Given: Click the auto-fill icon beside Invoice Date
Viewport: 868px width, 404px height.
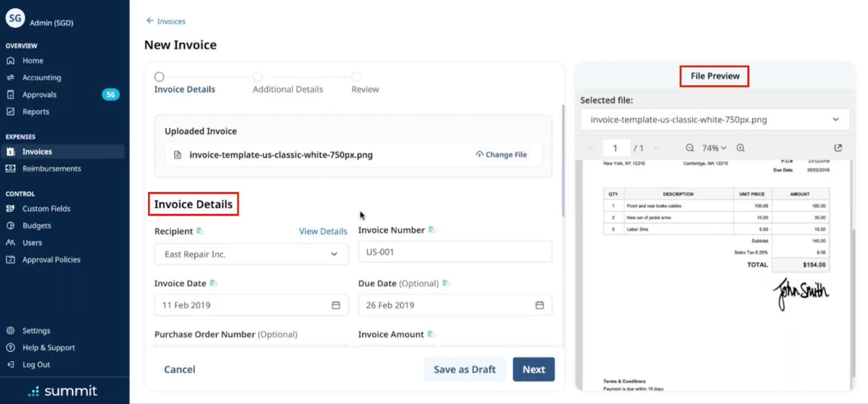Looking at the screenshot, I should tap(213, 283).
